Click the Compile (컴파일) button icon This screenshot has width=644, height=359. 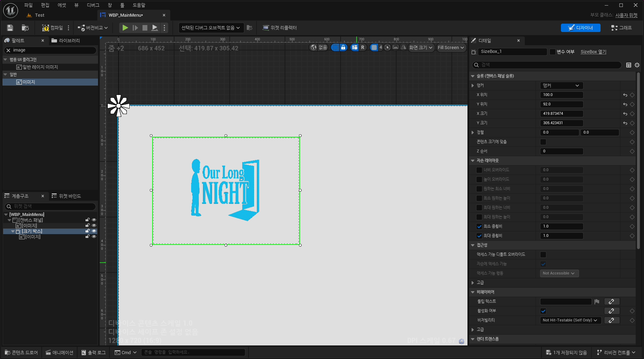pos(46,28)
